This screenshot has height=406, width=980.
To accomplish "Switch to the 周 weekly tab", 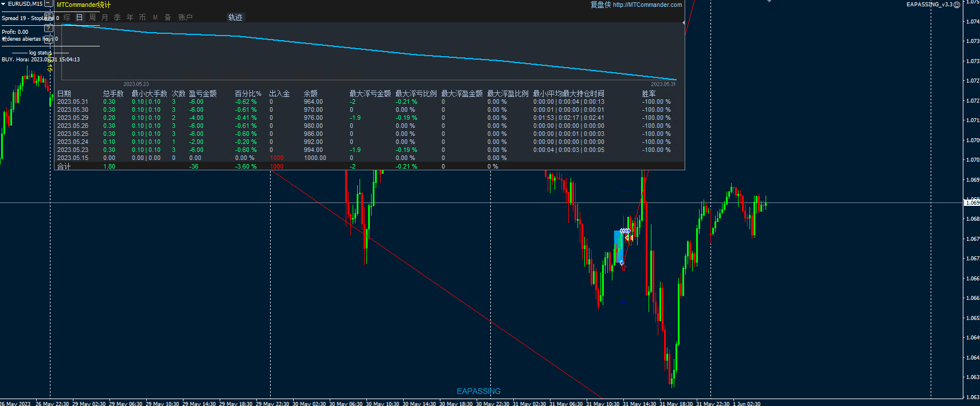I will tap(92, 17).
